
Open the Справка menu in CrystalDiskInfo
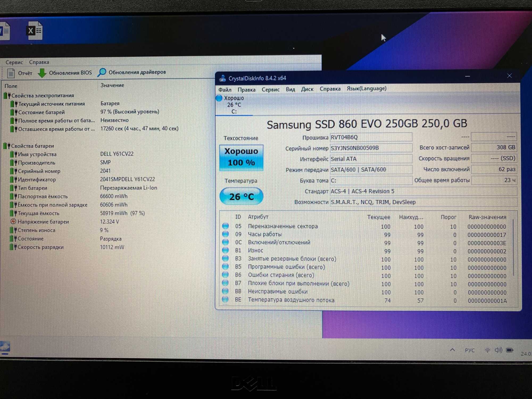(330, 89)
